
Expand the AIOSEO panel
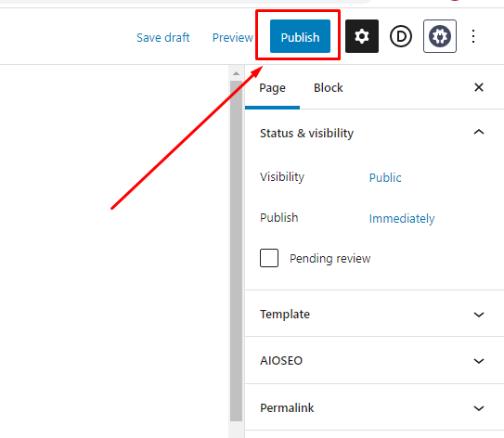click(374, 360)
